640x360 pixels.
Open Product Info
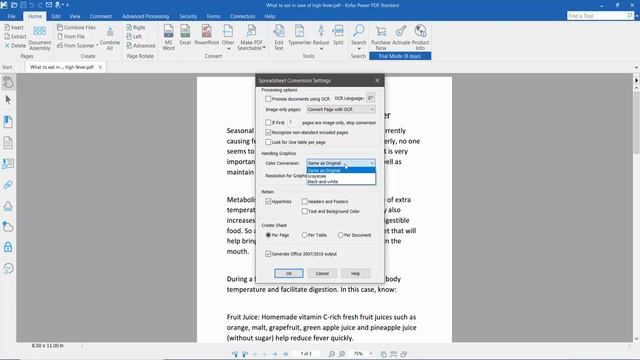pos(420,37)
